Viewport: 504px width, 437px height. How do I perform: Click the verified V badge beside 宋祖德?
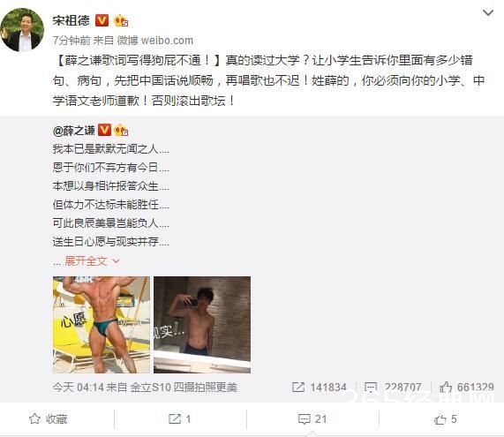tap(102, 20)
